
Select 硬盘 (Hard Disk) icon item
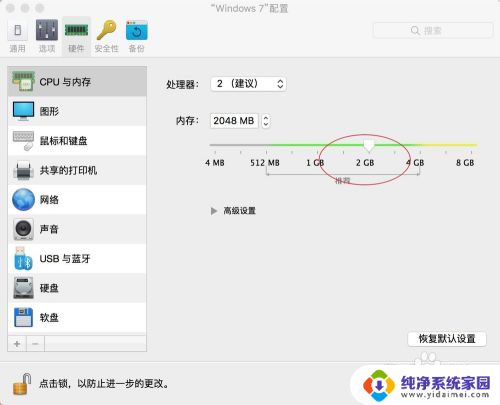[77, 288]
